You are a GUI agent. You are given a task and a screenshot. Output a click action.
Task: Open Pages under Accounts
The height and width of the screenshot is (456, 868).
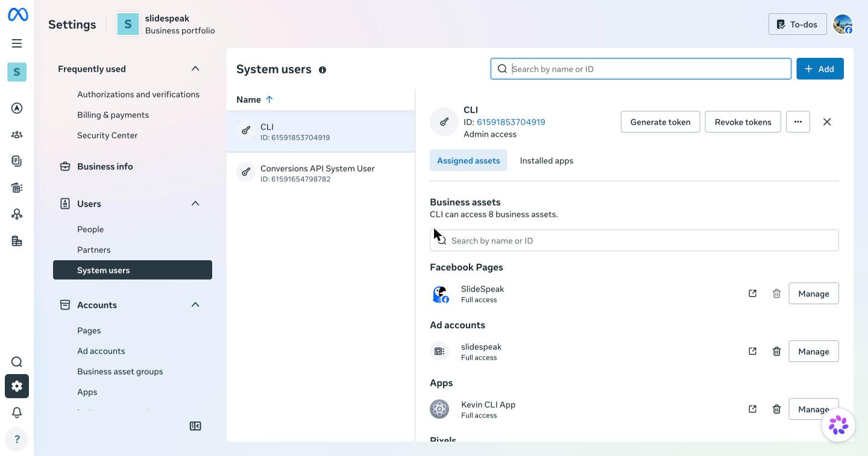89,331
